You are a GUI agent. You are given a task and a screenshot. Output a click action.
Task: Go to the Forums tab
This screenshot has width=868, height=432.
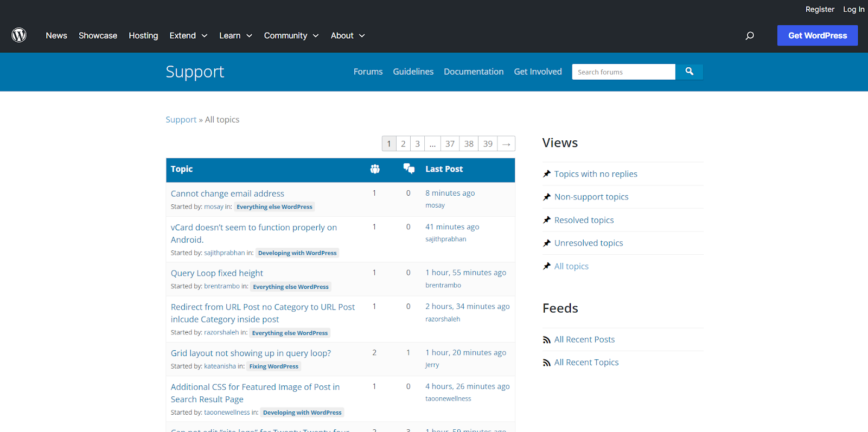[368, 72]
